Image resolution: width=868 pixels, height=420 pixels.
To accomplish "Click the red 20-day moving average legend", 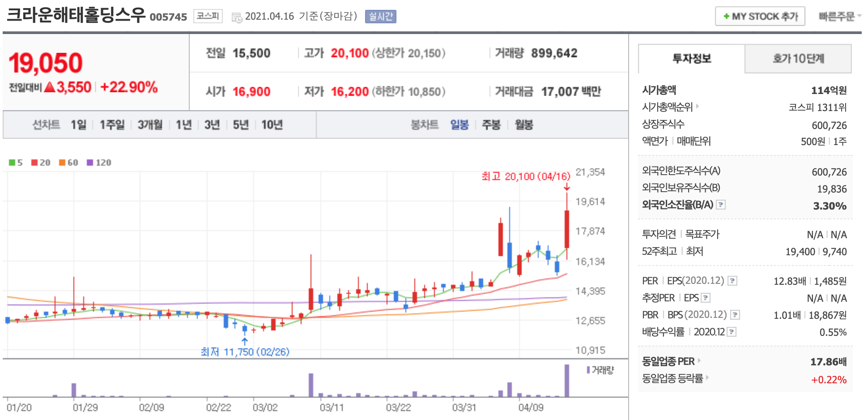I will point(41,163).
